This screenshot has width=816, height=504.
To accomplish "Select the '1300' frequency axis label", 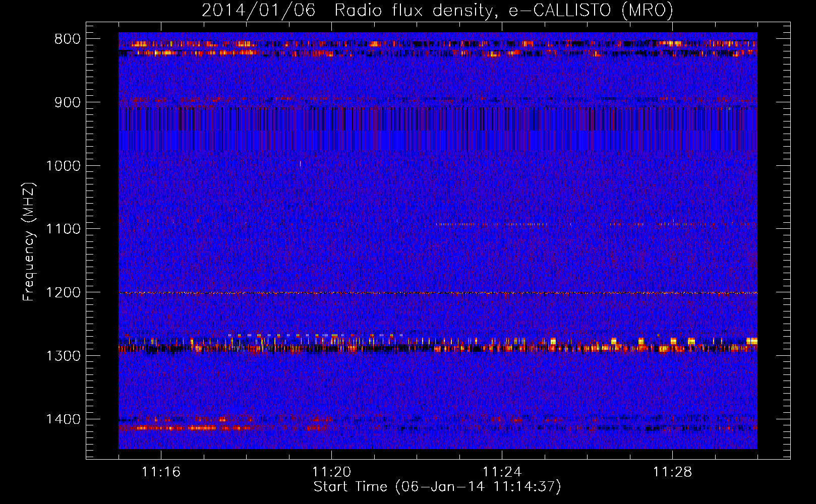I will coord(64,356).
